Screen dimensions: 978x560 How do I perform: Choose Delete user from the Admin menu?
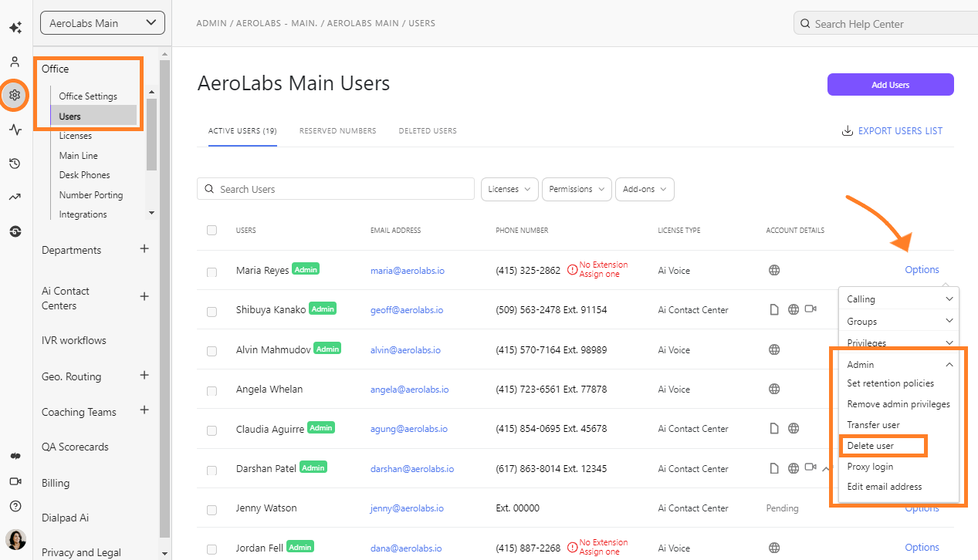point(871,446)
